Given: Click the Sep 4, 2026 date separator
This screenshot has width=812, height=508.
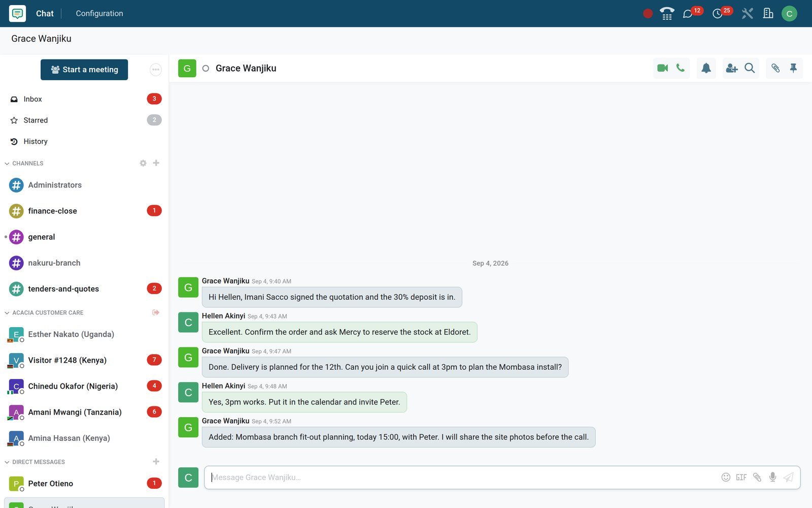Looking at the screenshot, I should coord(490,263).
